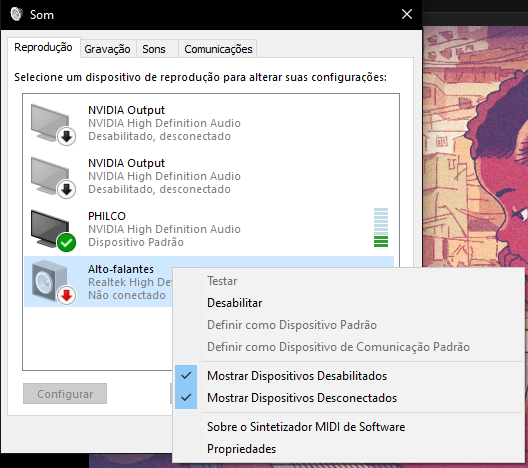Click the second NVIDIA Output monitor icon
Image resolution: width=528 pixels, height=468 pixels.
(x=53, y=177)
